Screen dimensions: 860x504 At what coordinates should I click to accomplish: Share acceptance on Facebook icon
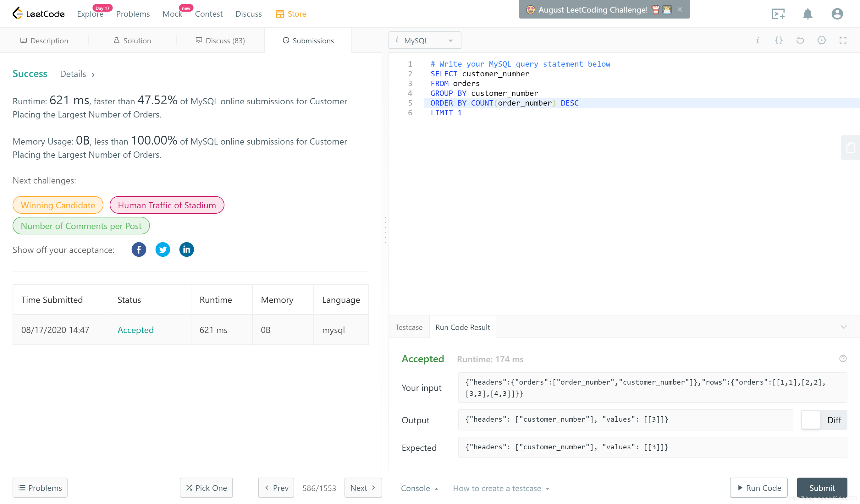coord(139,249)
